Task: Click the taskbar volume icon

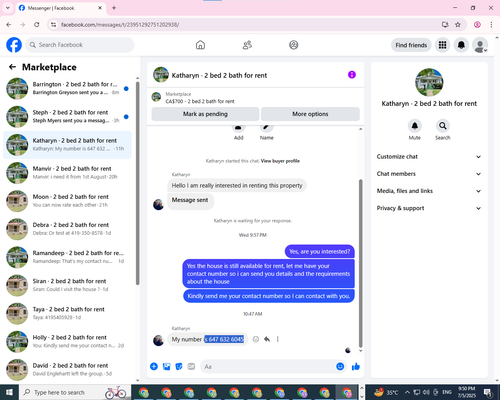Action: 426,392
